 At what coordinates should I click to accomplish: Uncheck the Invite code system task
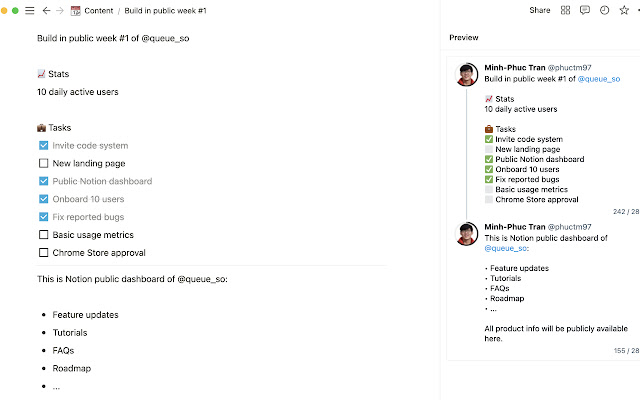(x=43, y=145)
